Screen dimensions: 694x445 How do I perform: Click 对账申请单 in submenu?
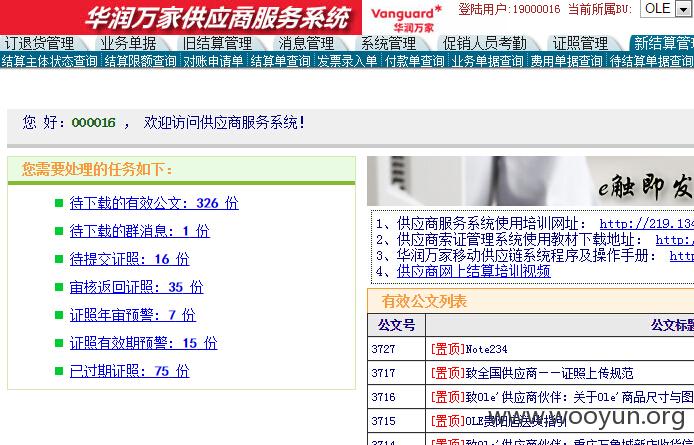[213, 61]
